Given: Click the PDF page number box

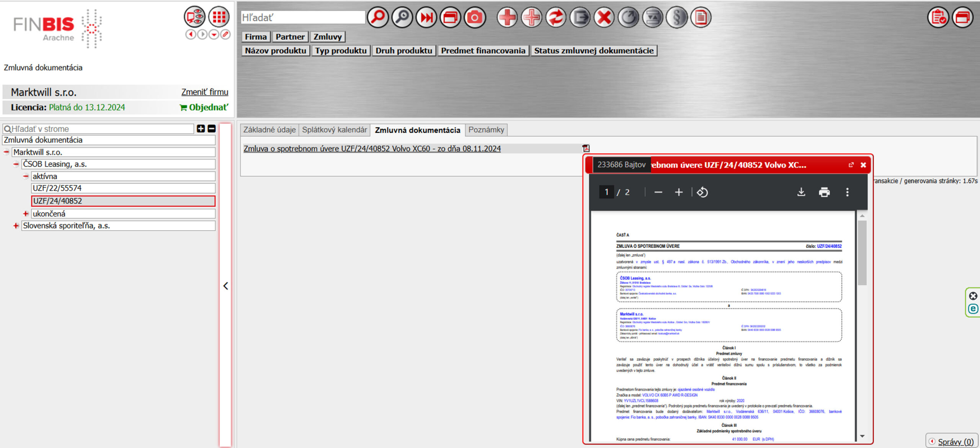Looking at the screenshot, I should pyautogui.click(x=606, y=192).
